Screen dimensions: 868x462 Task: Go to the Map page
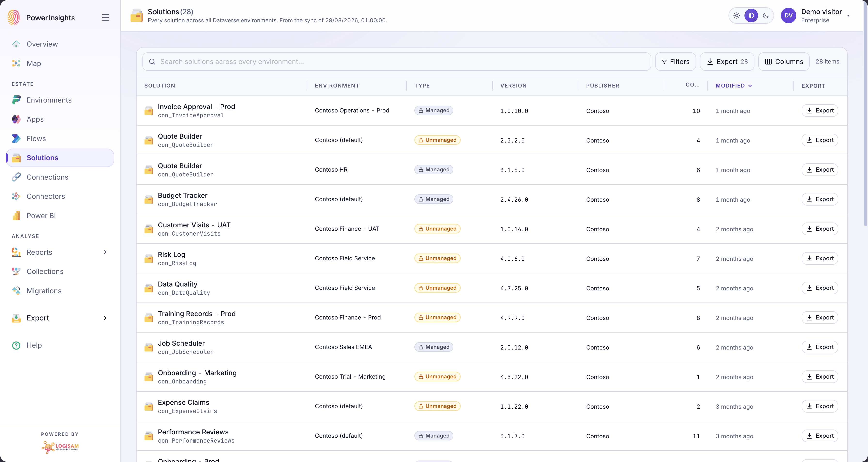[60, 64]
